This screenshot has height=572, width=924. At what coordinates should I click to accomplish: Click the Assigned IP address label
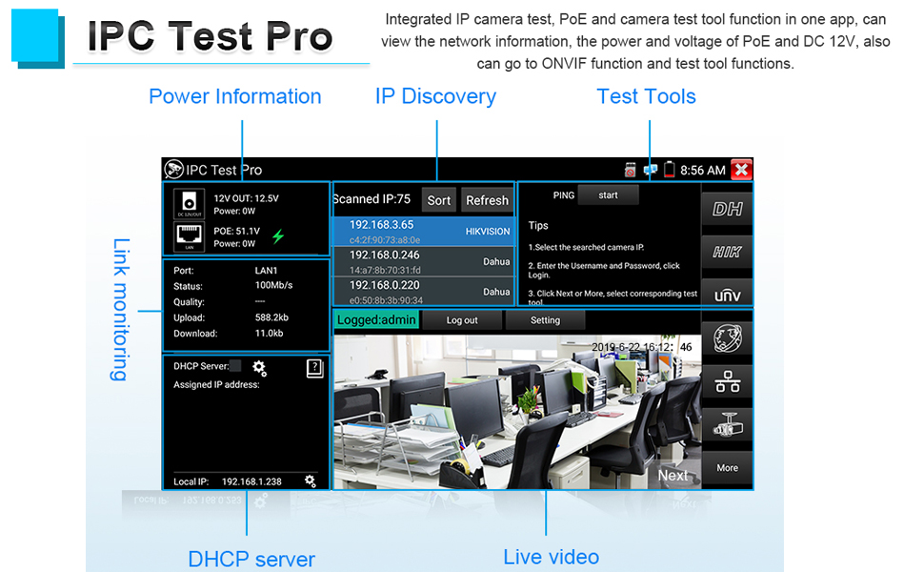click(216, 384)
